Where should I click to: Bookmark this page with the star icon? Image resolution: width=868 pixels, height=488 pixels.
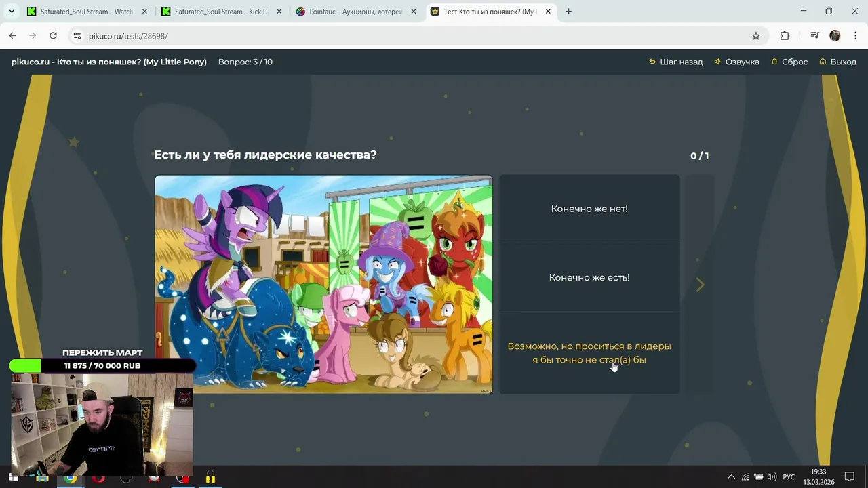[756, 36]
